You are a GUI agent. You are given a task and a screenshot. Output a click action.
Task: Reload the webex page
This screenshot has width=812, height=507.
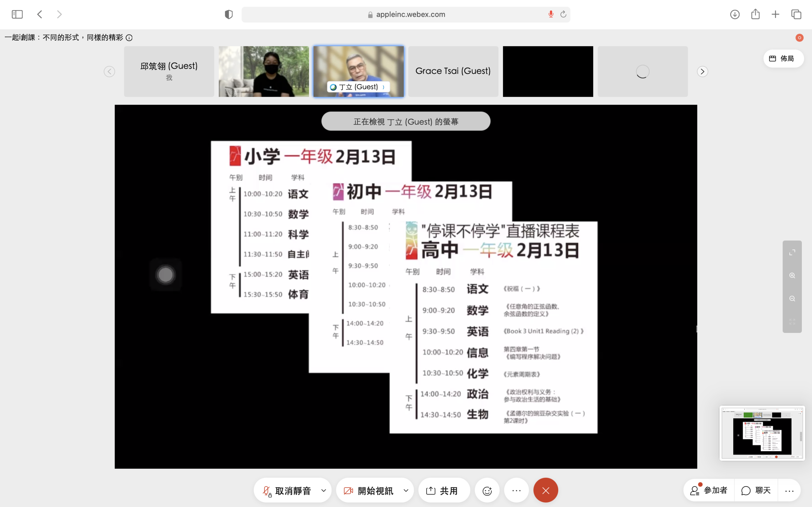563,14
